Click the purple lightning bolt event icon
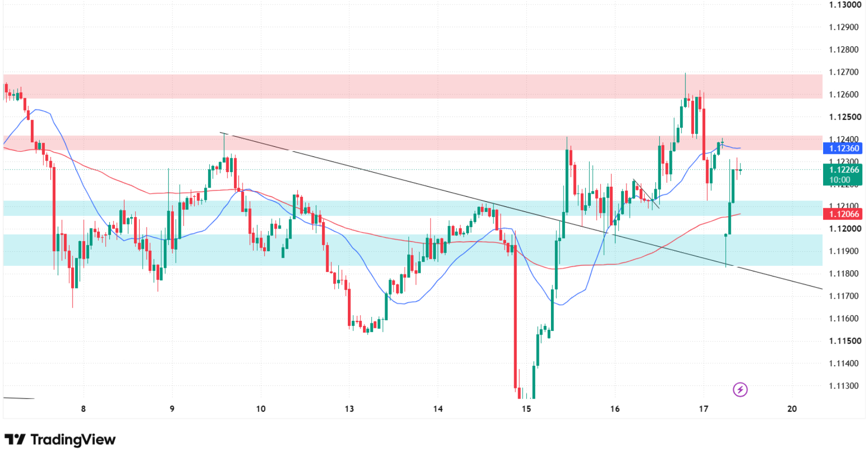 tap(740, 389)
